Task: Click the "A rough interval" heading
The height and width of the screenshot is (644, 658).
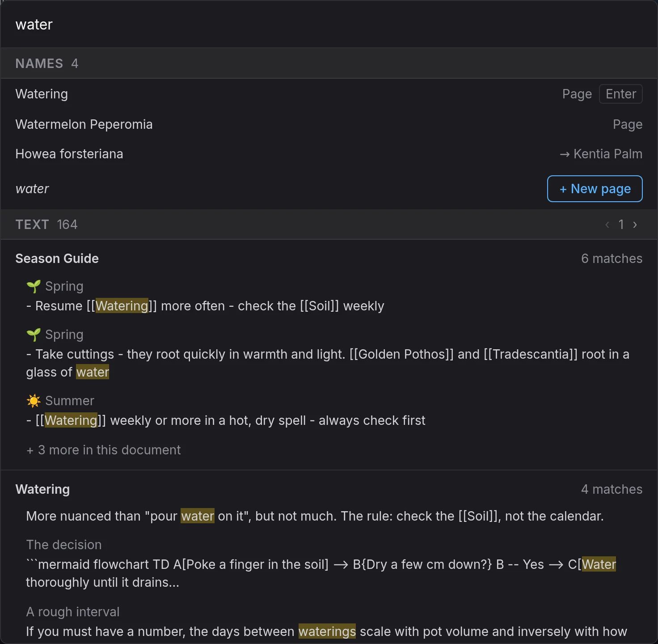Action: pyautogui.click(x=73, y=612)
